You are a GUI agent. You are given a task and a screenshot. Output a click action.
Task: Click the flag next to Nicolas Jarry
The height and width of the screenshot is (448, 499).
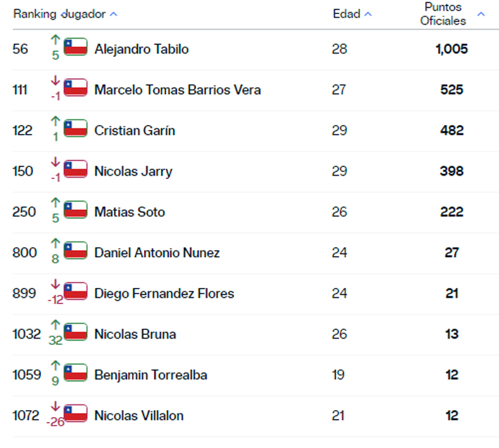75,169
